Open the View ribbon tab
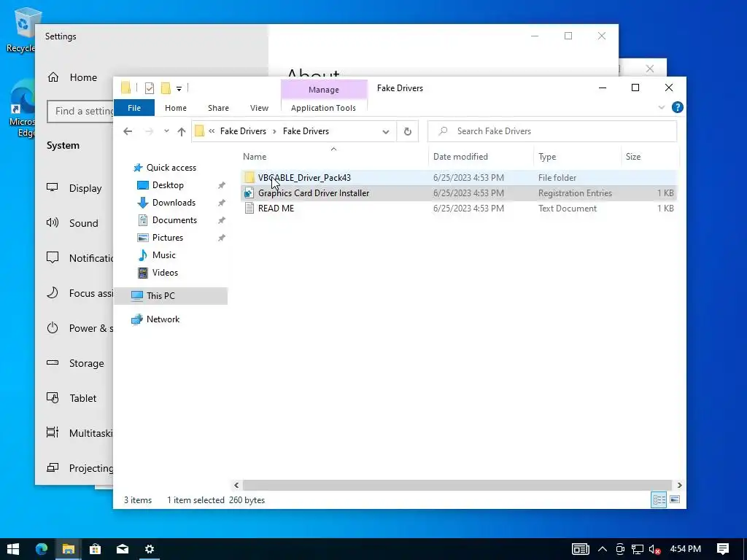The height and width of the screenshot is (560, 747). pos(259,108)
